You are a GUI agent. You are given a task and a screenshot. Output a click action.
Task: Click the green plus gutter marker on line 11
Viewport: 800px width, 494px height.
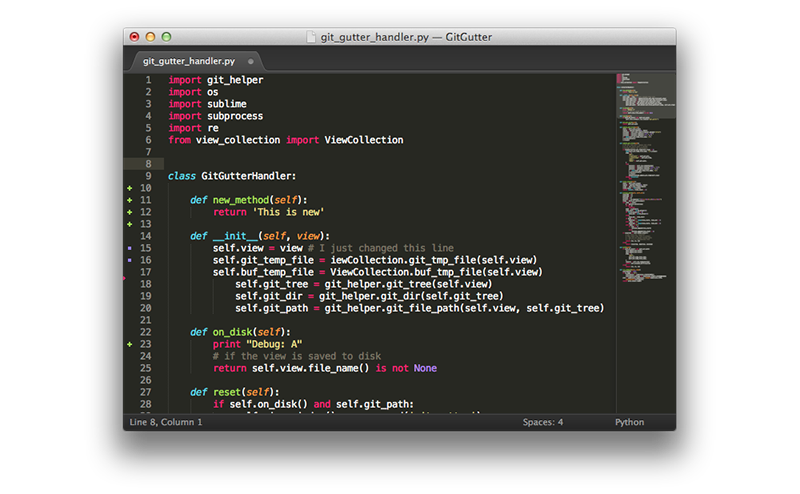point(130,200)
